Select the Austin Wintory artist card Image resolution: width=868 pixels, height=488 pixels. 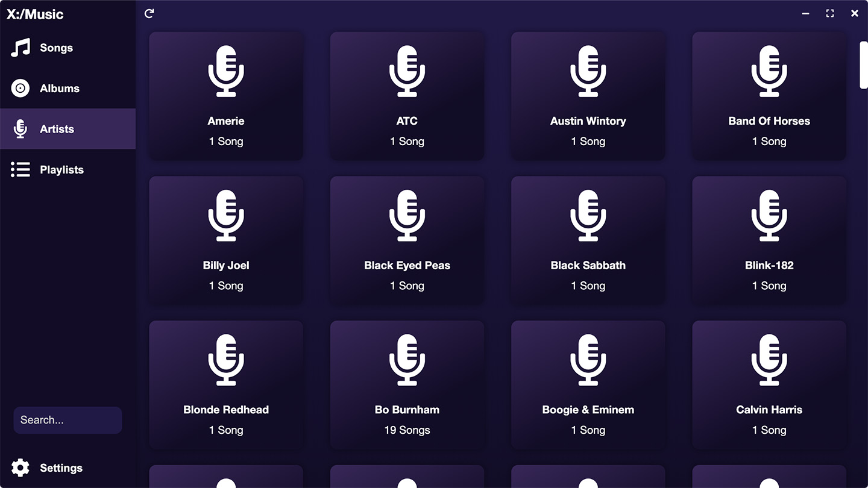click(588, 96)
